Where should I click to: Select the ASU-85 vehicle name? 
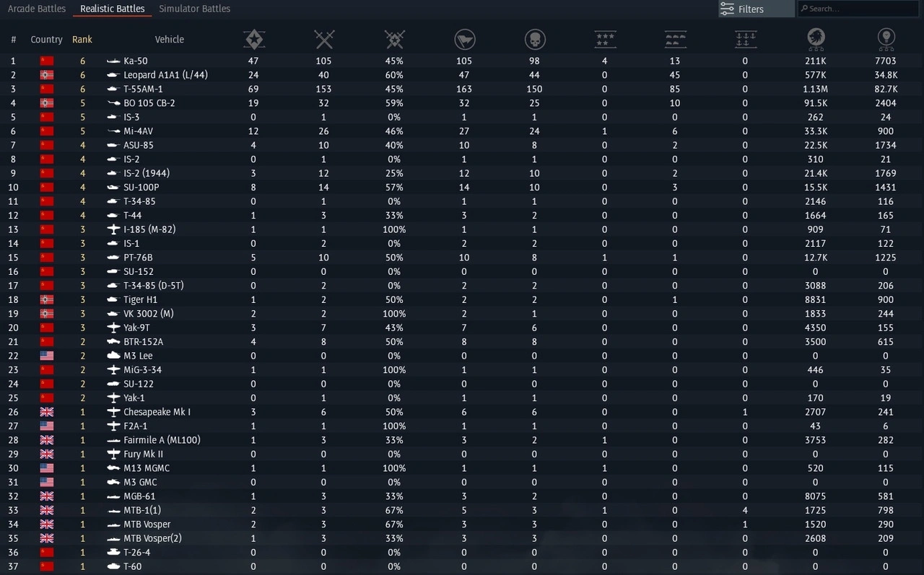point(139,145)
